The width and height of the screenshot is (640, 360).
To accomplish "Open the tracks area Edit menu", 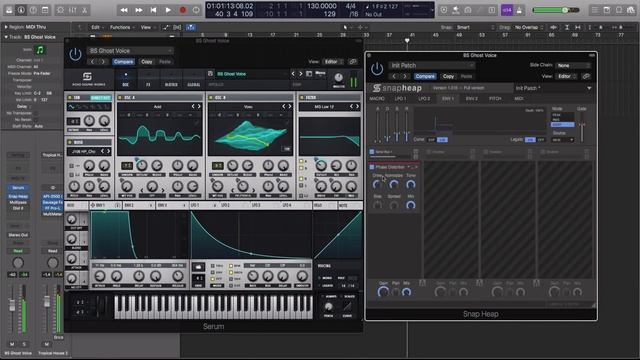I will [97, 27].
